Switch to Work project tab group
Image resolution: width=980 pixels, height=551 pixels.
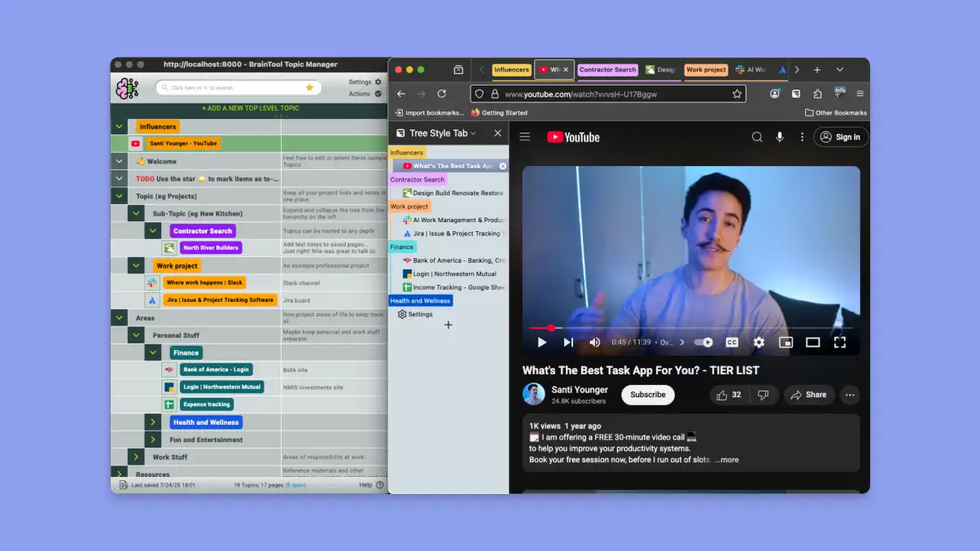pyautogui.click(x=706, y=70)
